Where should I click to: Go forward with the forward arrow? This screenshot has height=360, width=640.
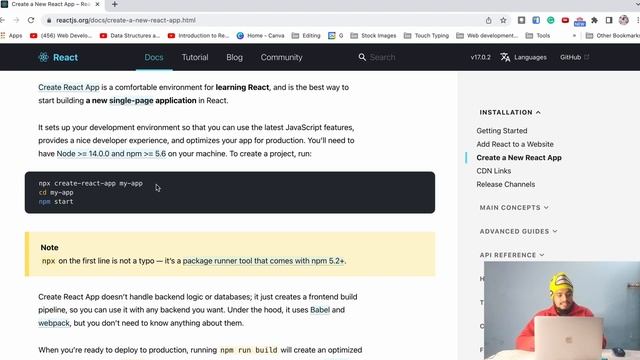16,20
